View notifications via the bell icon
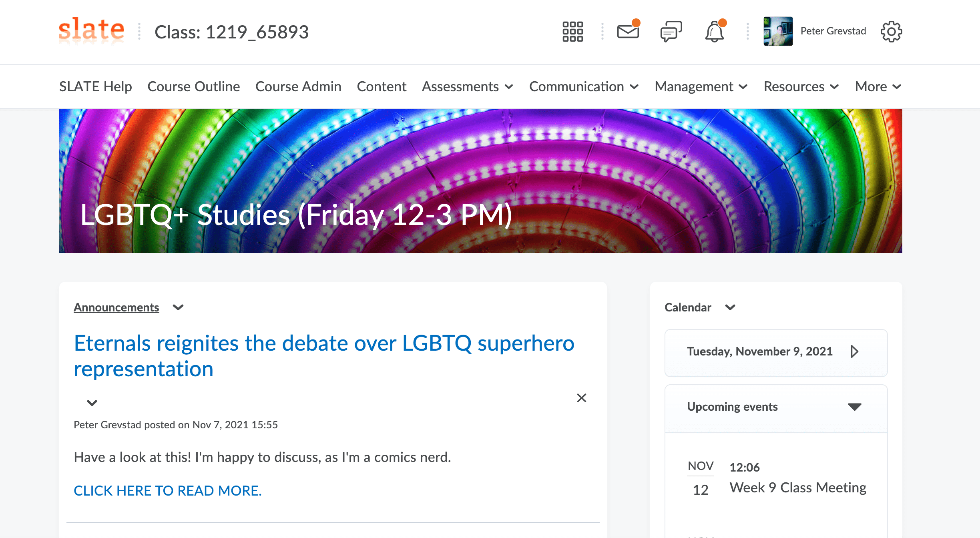 point(715,32)
